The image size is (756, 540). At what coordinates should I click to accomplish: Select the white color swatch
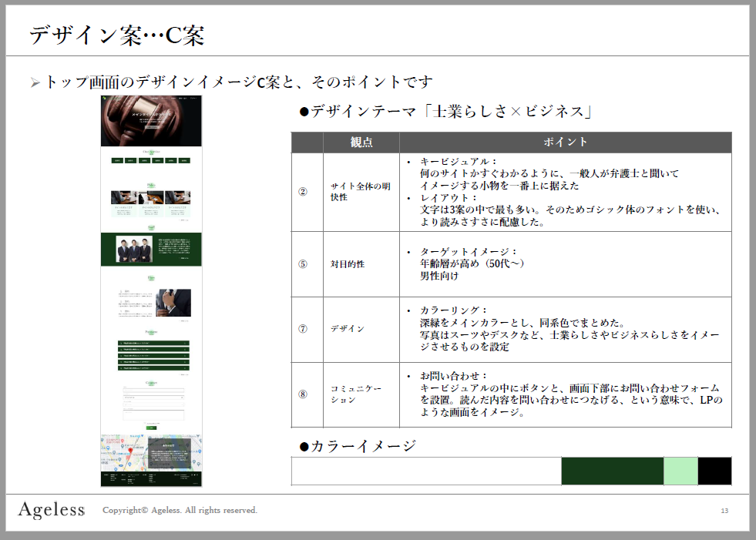click(426, 471)
